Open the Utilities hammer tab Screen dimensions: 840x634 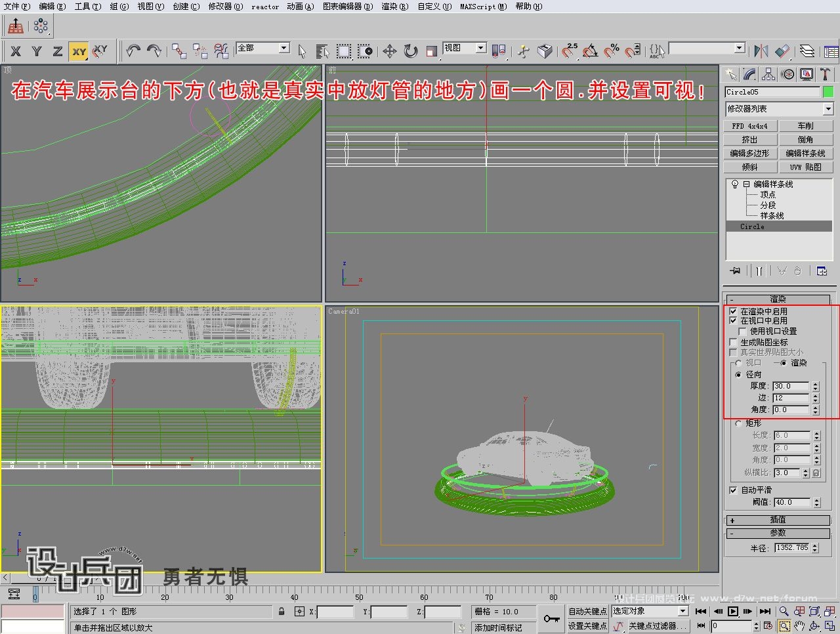(826, 74)
